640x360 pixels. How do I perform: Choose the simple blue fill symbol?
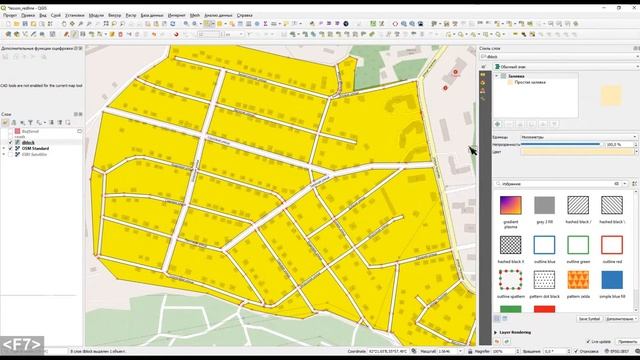click(612, 280)
